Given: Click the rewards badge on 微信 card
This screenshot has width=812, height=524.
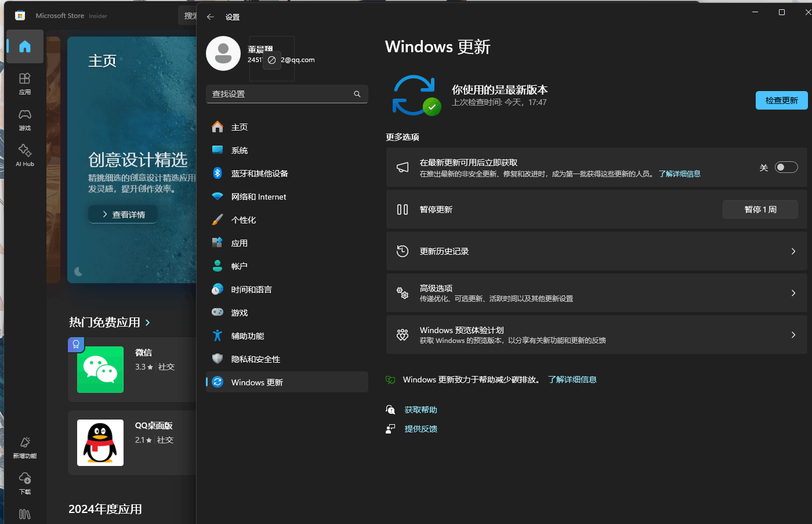Looking at the screenshot, I should pos(76,345).
